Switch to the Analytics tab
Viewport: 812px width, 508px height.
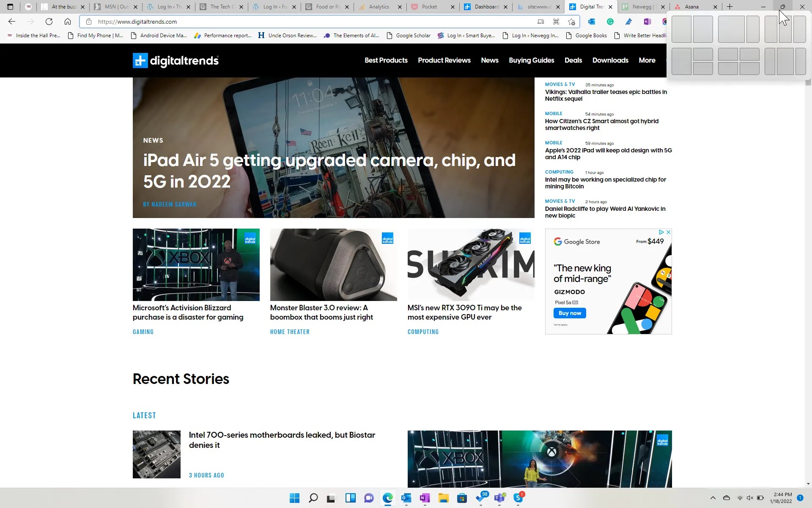point(379,7)
